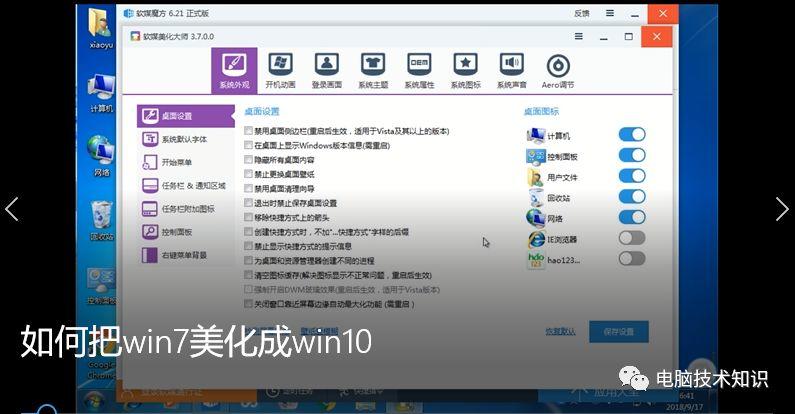This screenshot has width=795, height=414.
Task: Check 禁用桌面清理向导 option
Action: (x=248, y=188)
